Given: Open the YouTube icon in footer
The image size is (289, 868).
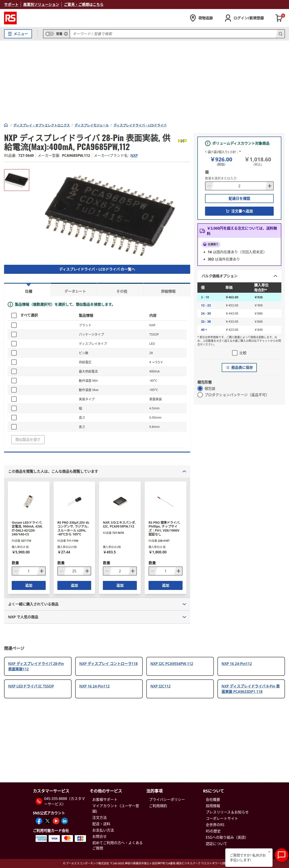Looking at the screenshot, I should point(56,821).
